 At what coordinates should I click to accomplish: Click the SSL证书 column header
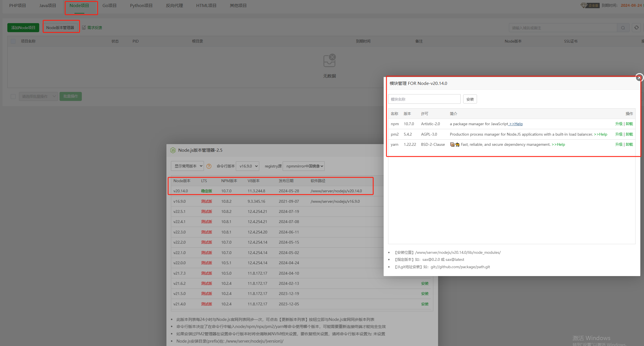pyautogui.click(x=571, y=41)
